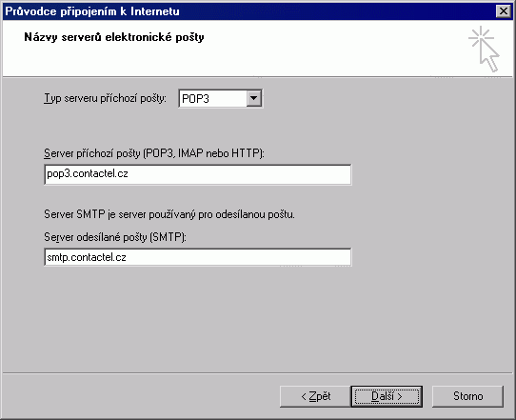The height and width of the screenshot is (420, 516).
Task: Go back with the Zpět button
Action: 315,396
